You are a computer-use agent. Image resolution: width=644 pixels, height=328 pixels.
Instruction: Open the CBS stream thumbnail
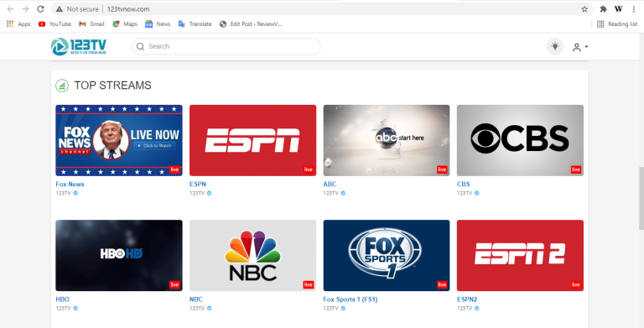[520, 140]
